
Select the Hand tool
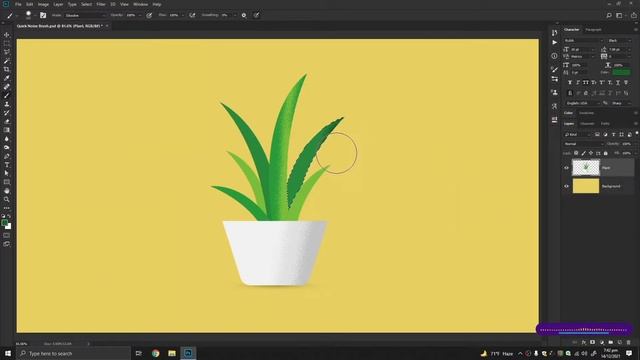pos(7,191)
